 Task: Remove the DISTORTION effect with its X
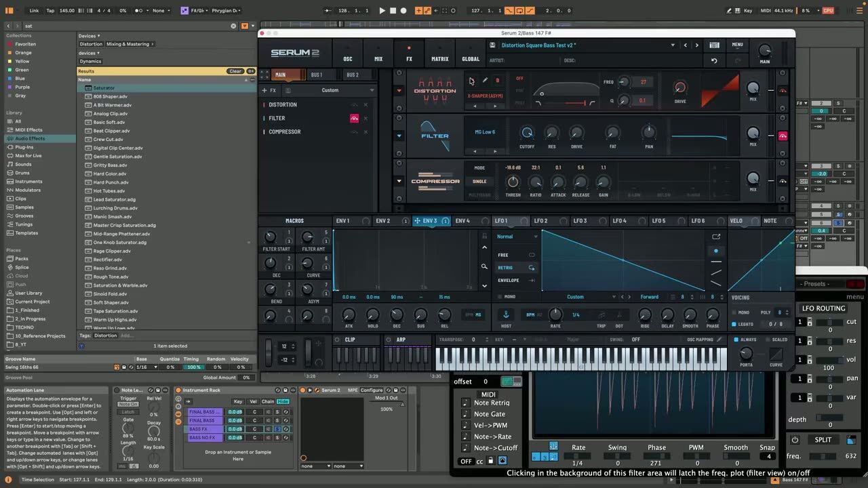pyautogui.click(x=366, y=104)
